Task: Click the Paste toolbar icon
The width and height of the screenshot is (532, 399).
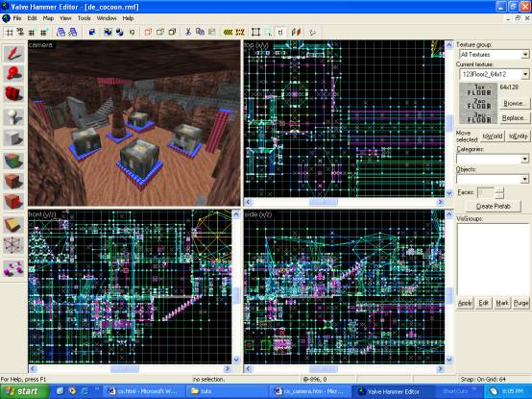Action: tap(212, 33)
